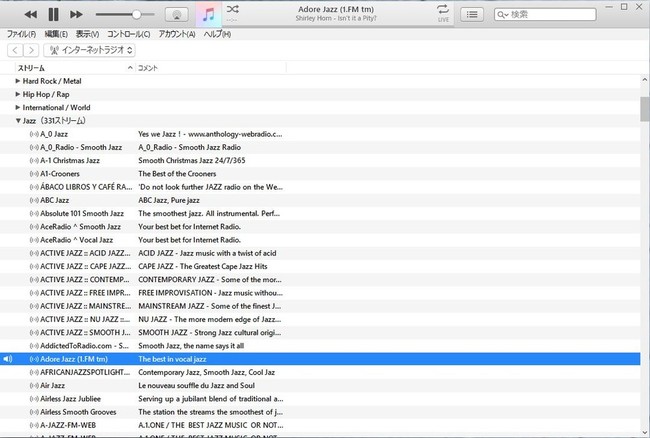Click stream icon beside Adore Jazz (1.FM tm)
This screenshot has width=650, height=438.
(x=34, y=359)
